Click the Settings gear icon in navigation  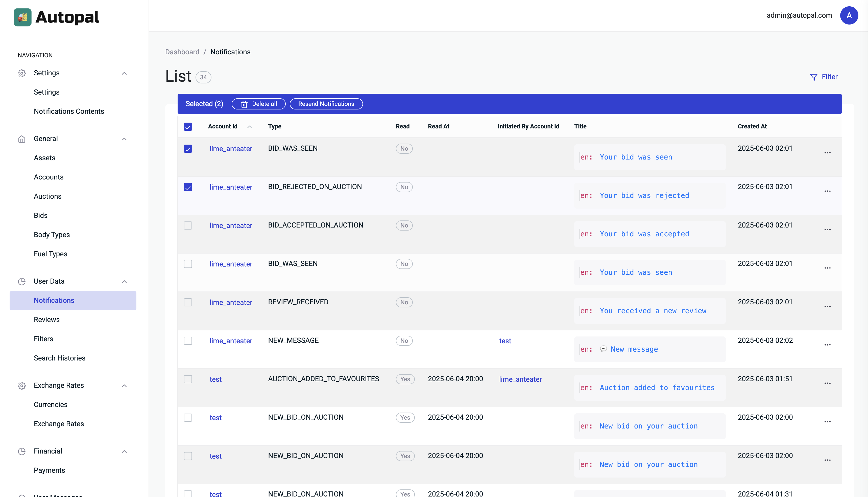tap(22, 73)
